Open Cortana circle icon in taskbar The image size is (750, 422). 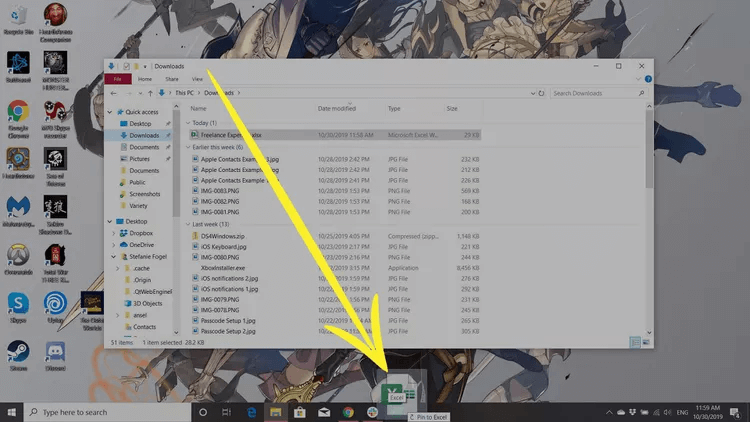[203, 412]
